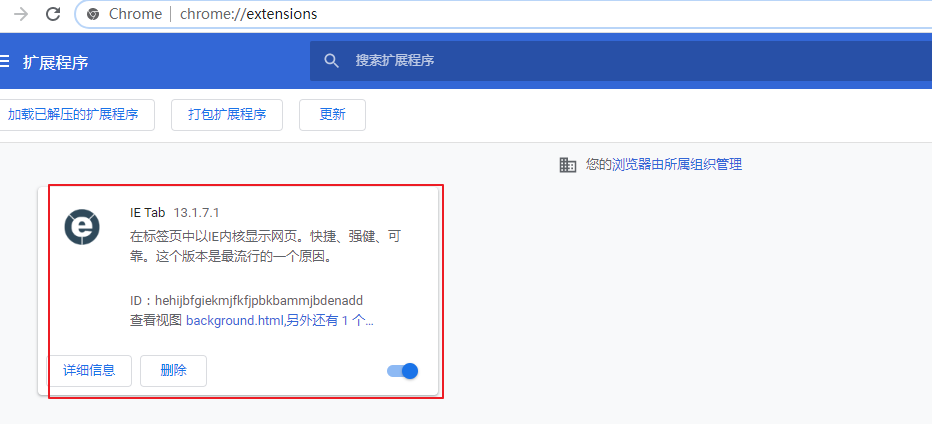Click the search magnifier icon
Screen dimensions: 932x424
click(x=331, y=61)
